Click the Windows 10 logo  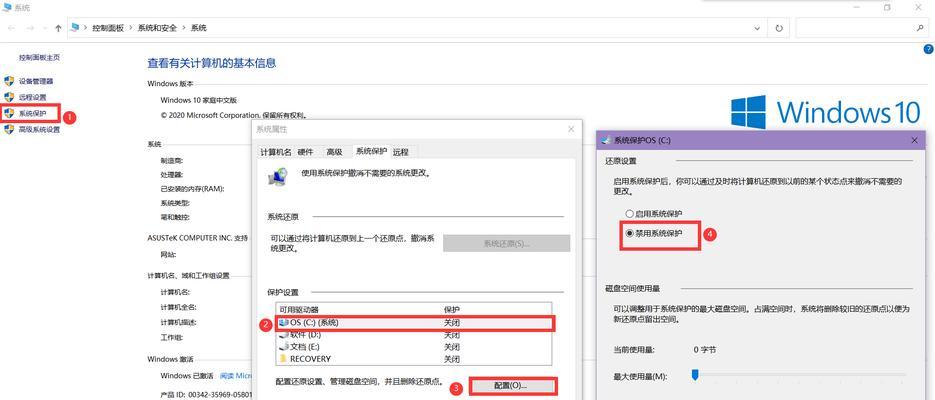(x=826, y=112)
